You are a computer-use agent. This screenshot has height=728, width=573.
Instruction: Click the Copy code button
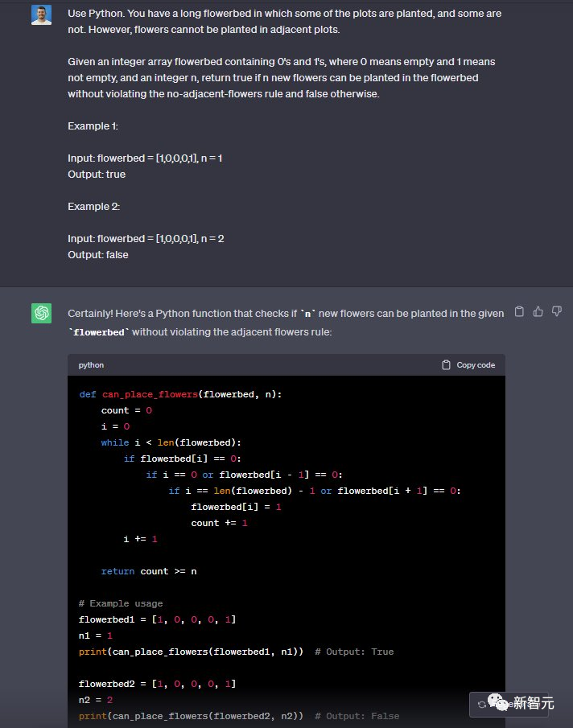point(468,365)
